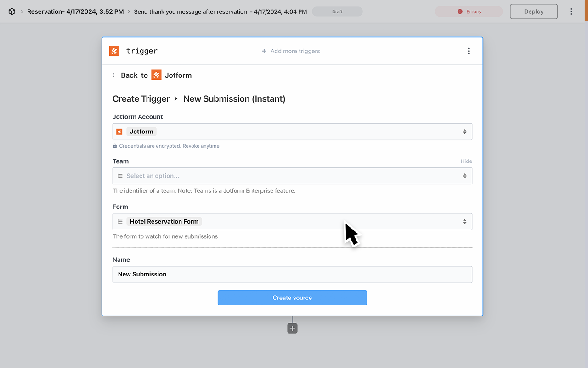Image resolution: width=588 pixels, height=368 pixels.
Task: Open the top-right three-dot menu
Action: point(571,11)
